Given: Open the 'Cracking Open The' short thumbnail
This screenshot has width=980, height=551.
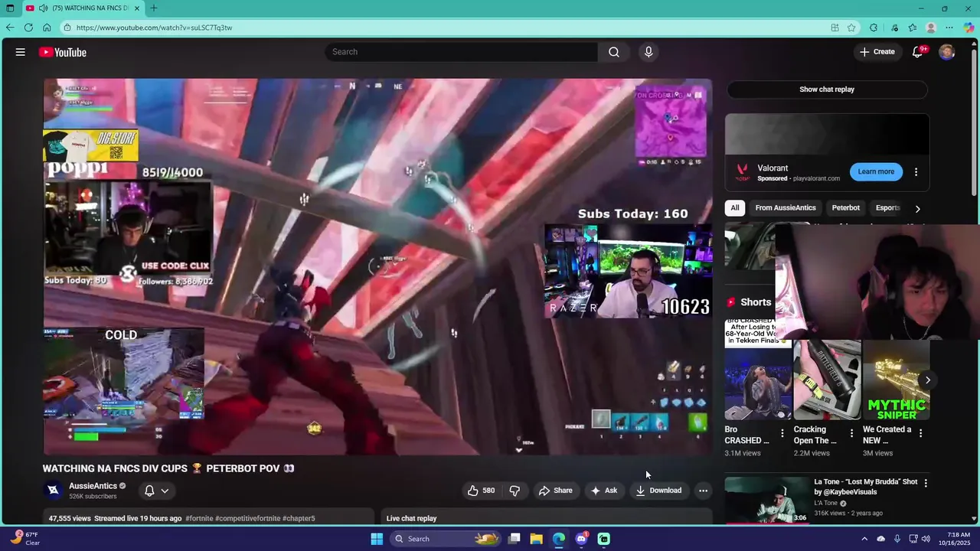Looking at the screenshot, I should coord(827,380).
